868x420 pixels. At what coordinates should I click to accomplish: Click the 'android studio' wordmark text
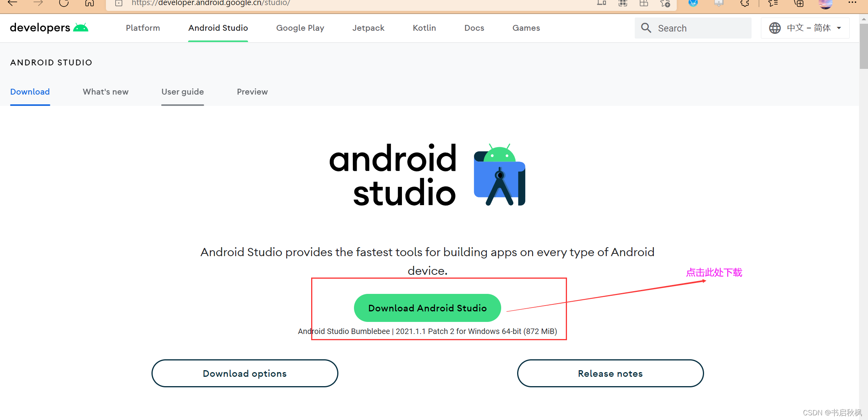coord(393,174)
